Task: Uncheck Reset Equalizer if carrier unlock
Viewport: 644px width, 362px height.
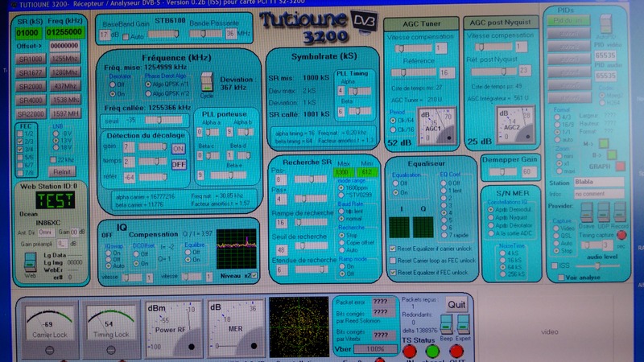Action: tap(393, 249)
